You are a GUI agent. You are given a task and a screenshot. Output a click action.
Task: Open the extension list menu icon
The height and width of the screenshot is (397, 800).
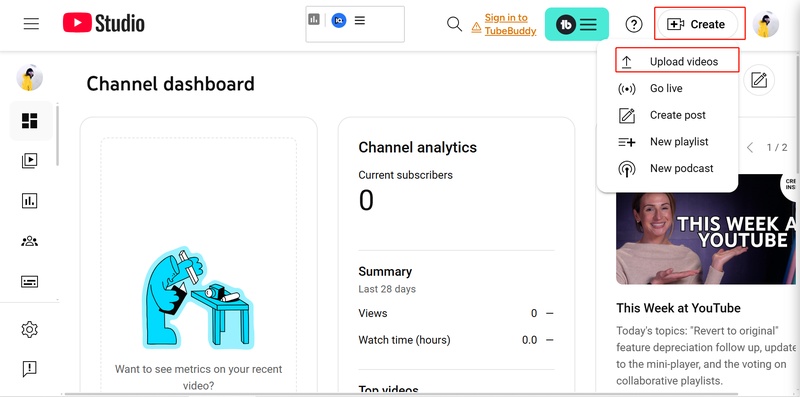pos(360,20)
